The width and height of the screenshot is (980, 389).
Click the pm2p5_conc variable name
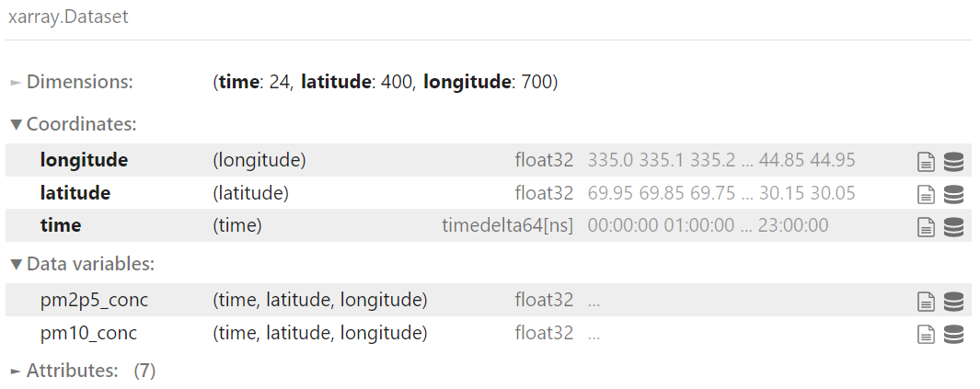[x=94, y=301]
